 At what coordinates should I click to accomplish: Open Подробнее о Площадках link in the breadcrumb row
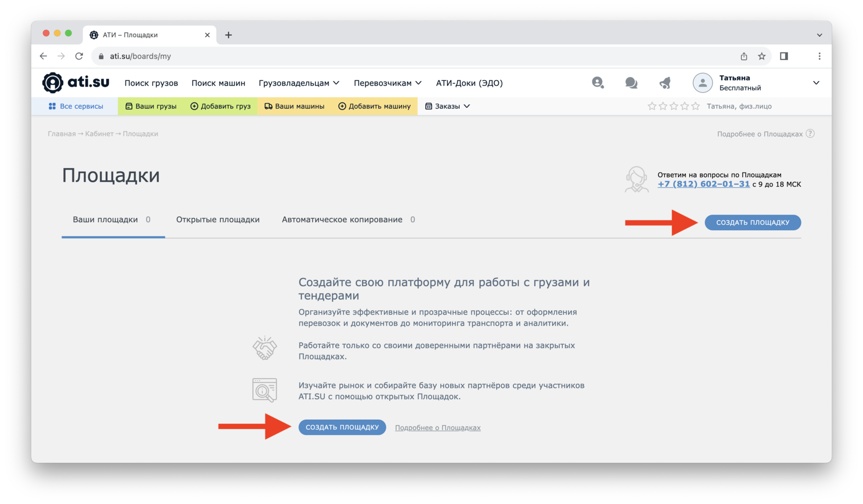(x=760, y=134)
